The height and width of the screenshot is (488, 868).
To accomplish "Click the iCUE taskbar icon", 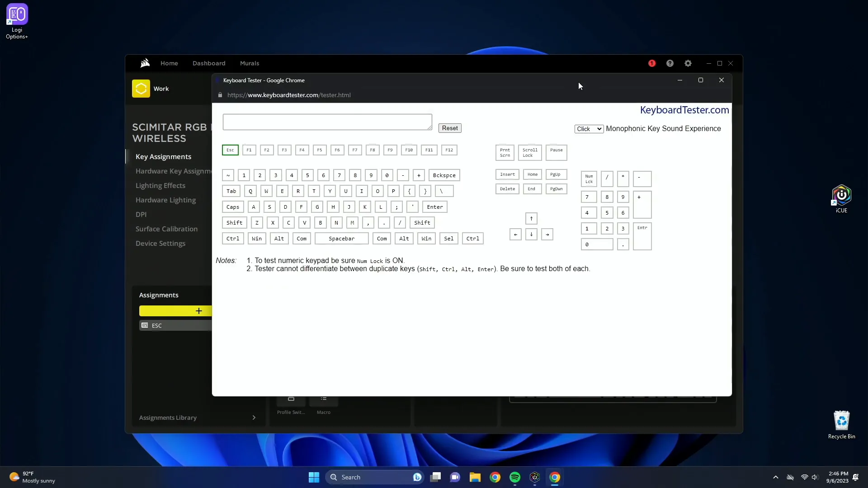I will [x=534, y=477].
